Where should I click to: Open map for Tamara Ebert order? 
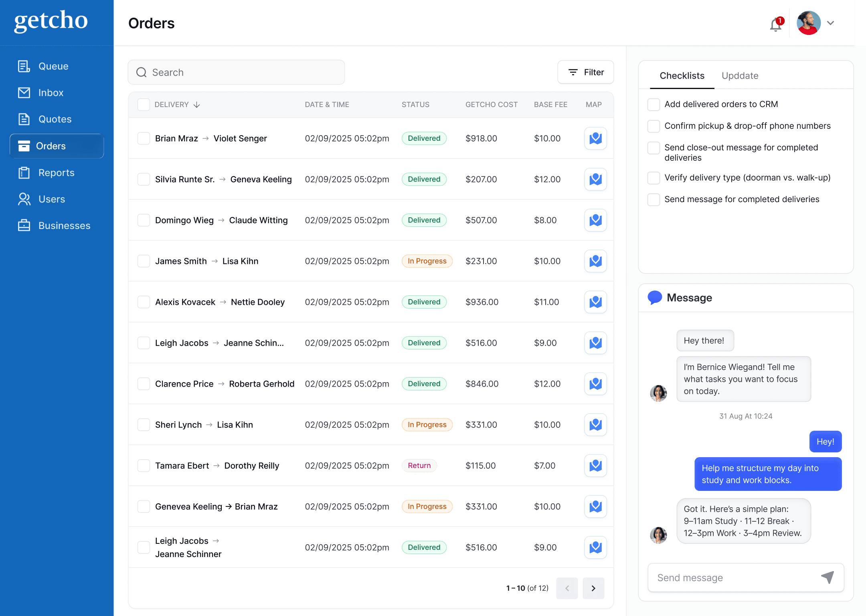[x=595, y=466]
